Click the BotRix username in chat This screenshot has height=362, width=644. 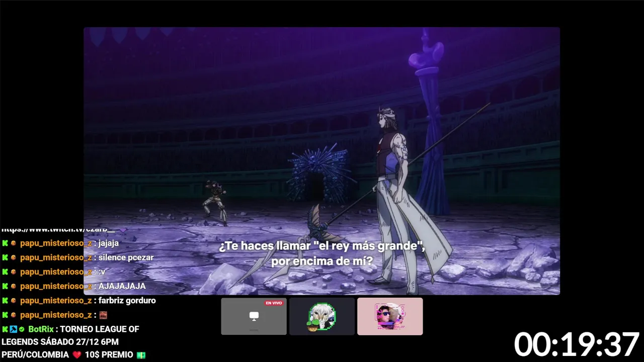(41, 329)
